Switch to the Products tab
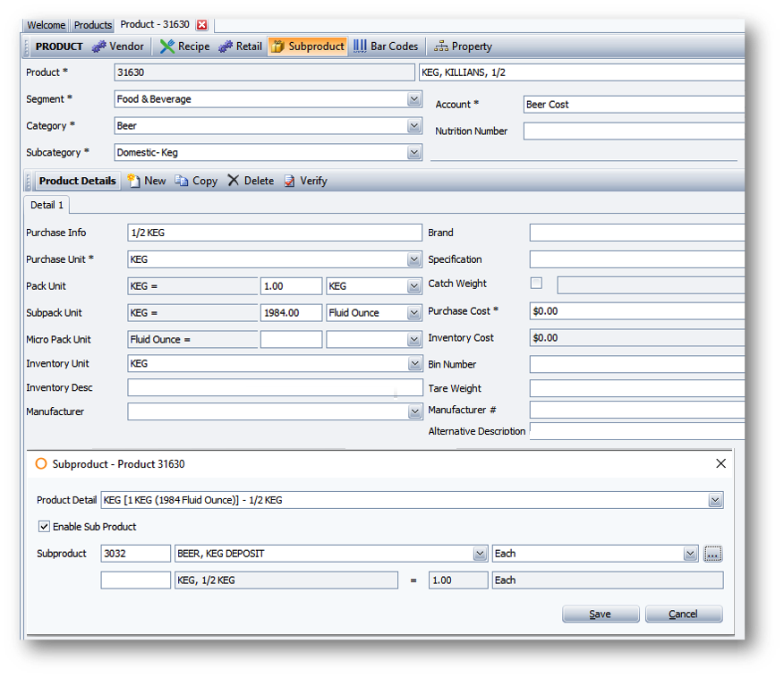The image size is (784, 678). tap(92, 25)
